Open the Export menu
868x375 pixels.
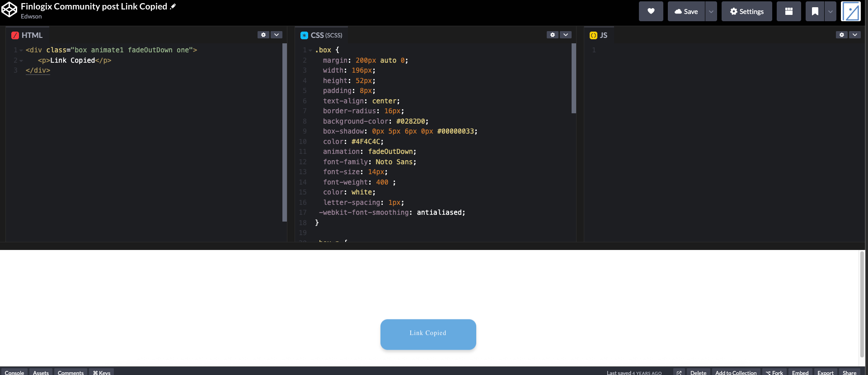(826, 372)
